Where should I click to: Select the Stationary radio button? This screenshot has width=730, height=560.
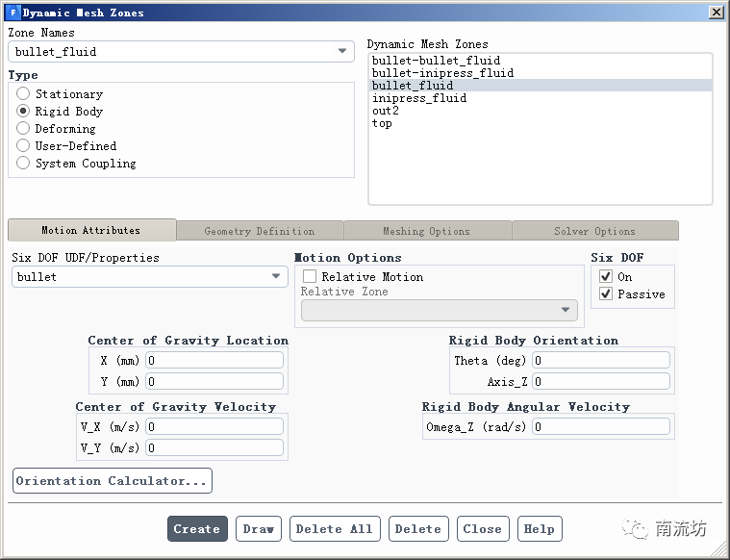click(x=24, y=94)
